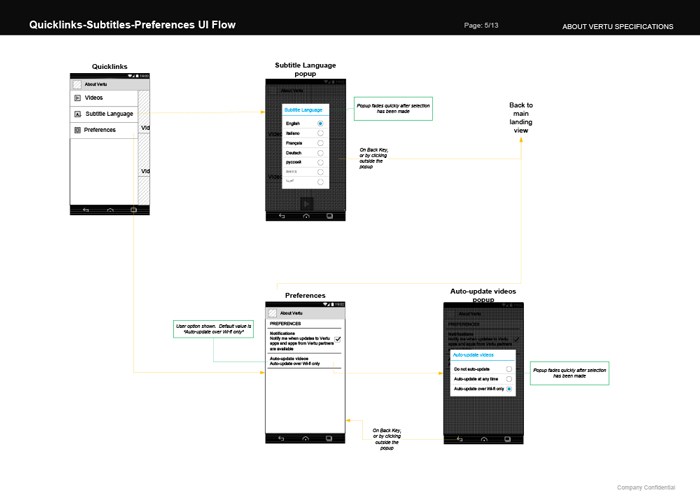The width and height of the screenshot is (700, 492).
Task: Choose 'Auto-update at any time' option
Action: coord(509,379)
